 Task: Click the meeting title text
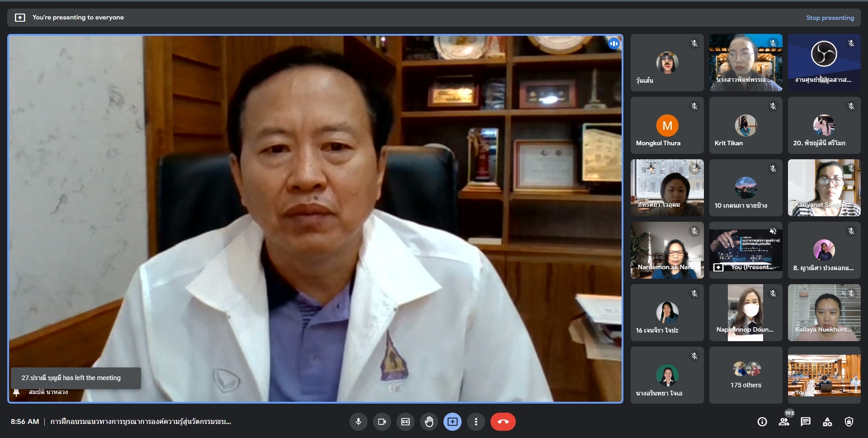141,422
